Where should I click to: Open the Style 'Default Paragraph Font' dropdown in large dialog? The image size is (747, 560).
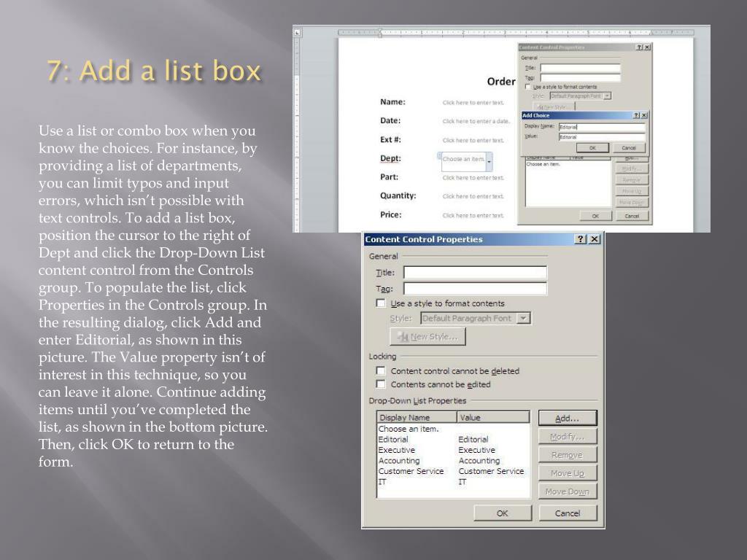point(524,318)
